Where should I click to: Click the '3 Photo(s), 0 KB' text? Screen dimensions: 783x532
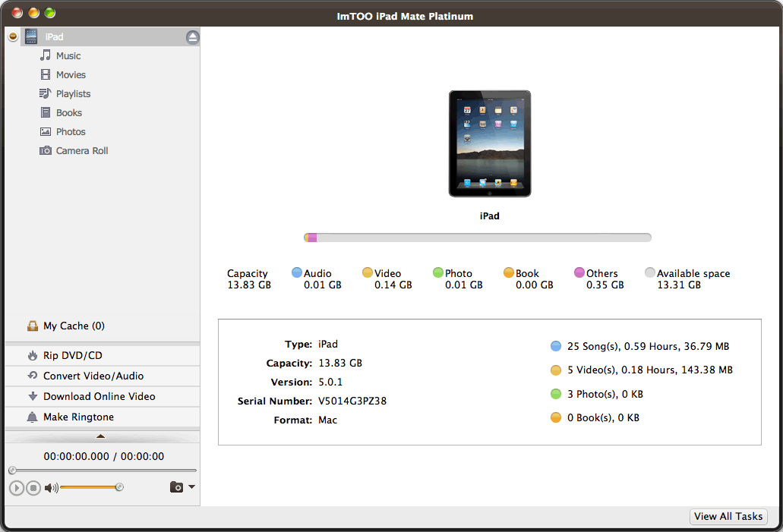tap(605, 395)
